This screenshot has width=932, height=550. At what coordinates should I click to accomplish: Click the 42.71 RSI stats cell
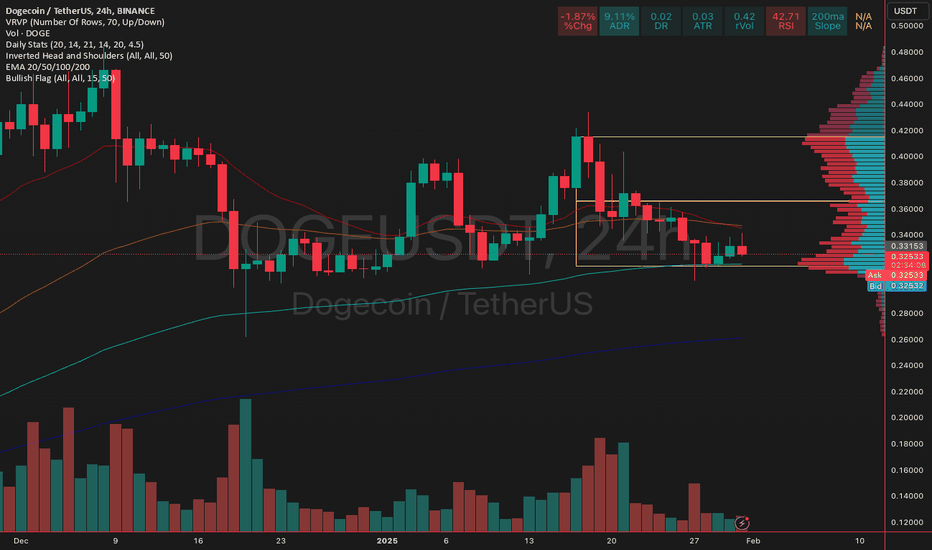pos(786,21)
